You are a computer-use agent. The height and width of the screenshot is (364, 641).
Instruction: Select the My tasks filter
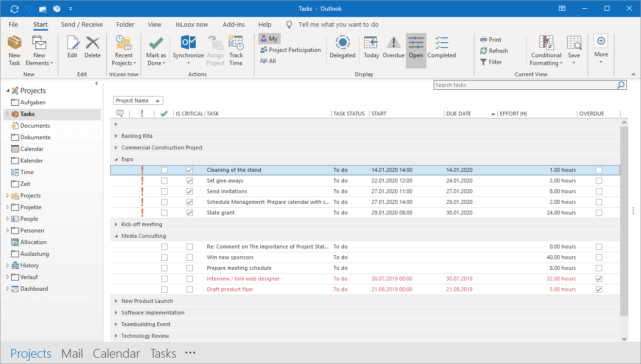coord(270,39)
